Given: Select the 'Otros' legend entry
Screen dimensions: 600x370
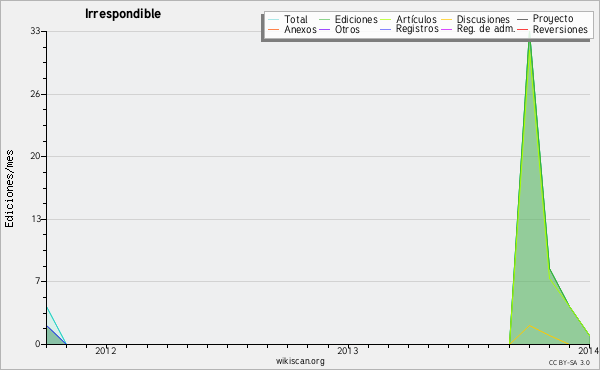Looking at the screenshot, I should [347, 29].
